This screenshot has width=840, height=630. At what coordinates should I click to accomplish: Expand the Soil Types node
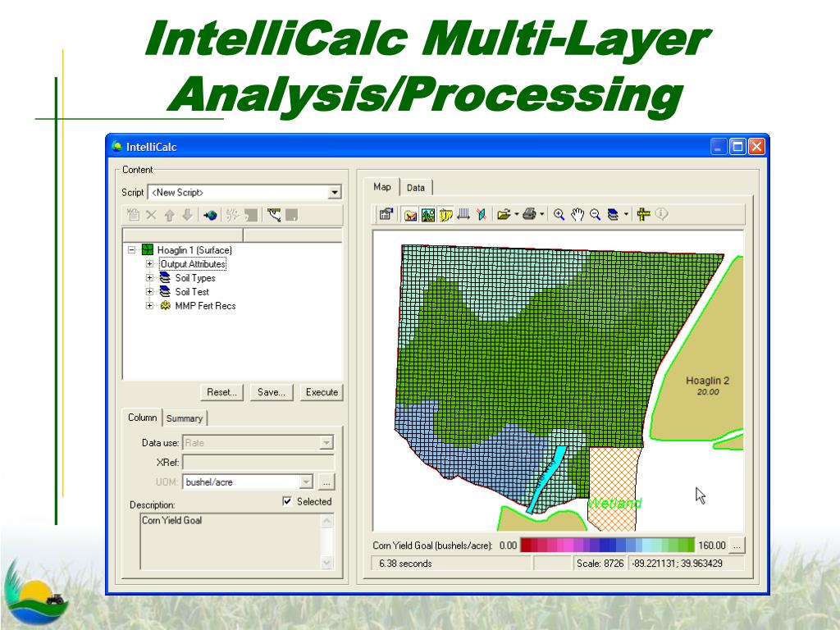(x=149, y=277)
